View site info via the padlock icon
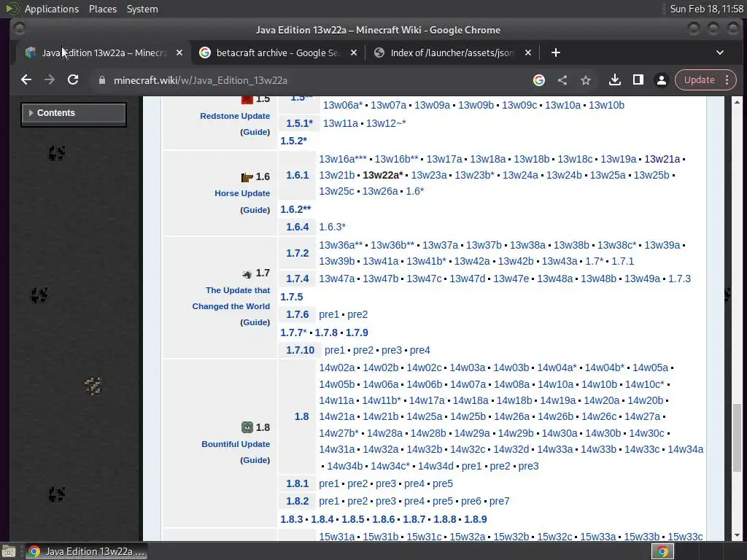 pyautogui.click(x=101, y=80)
